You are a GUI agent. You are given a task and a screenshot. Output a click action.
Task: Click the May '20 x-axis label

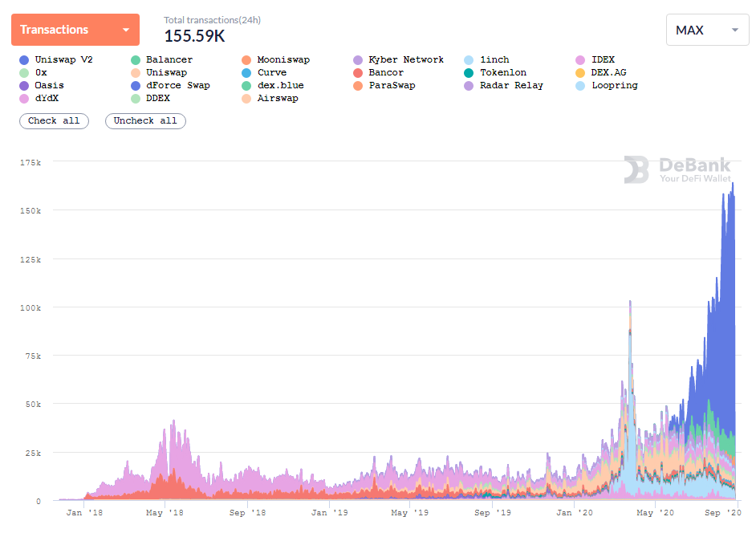pyautogui.click(x=655, y=513)
